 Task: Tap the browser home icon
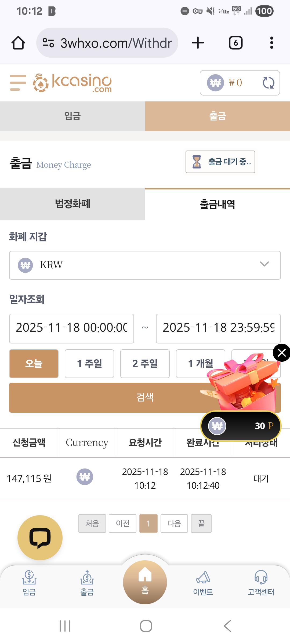(x=18, y=43)
